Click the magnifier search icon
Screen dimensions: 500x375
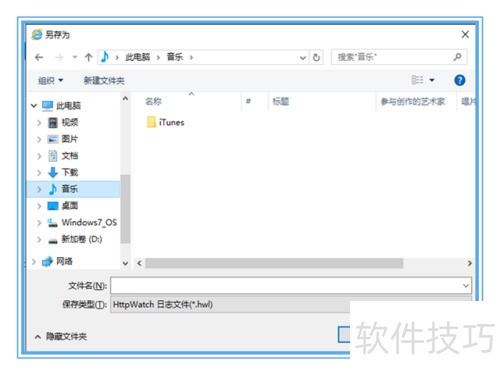pos(457,57)
